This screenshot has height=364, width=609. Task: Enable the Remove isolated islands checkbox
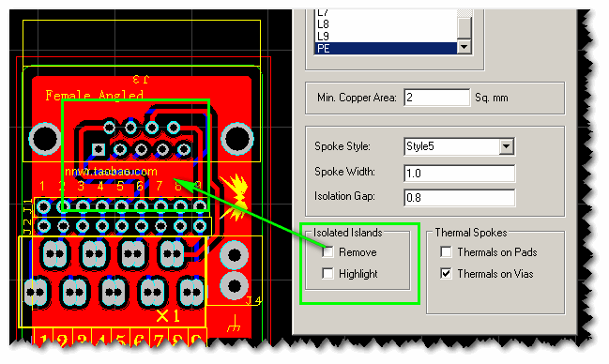tap(327, 252)
